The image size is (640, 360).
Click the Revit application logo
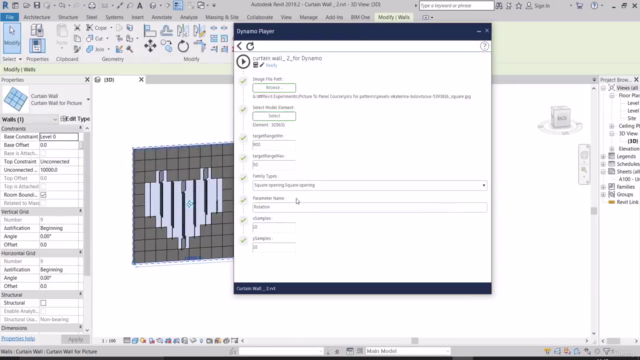pyautogui.click(x=5, y=6)
